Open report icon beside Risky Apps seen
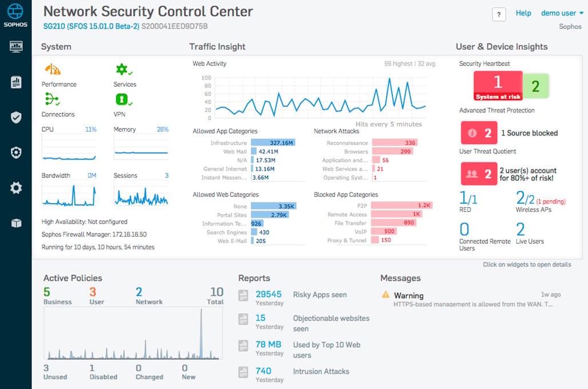The height and width of the screenshot is (389, 588). coord(243,296)
